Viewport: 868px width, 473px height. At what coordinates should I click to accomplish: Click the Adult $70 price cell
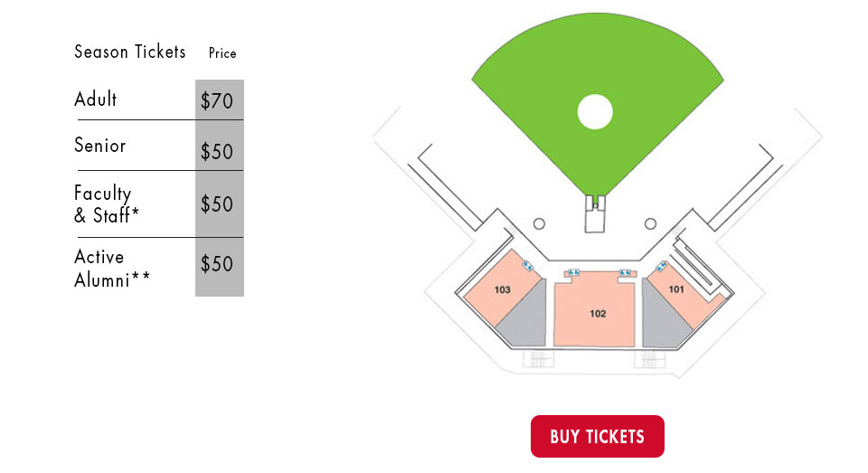219,99
